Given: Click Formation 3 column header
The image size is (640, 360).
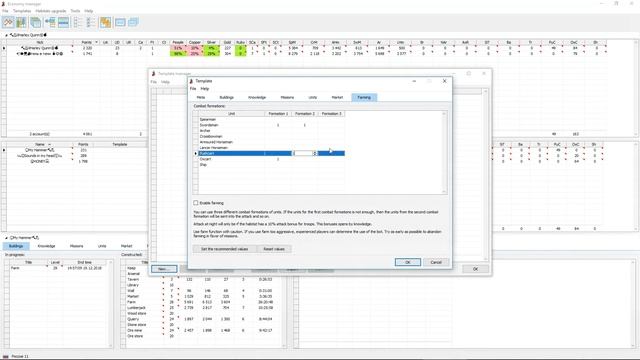Looking at the screenshot, I should tap(331, 114).
